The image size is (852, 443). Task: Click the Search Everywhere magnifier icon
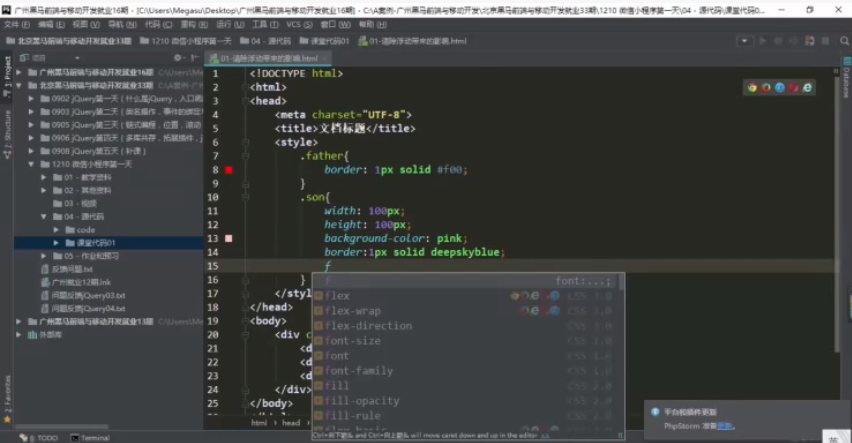[x=844, y=41]
